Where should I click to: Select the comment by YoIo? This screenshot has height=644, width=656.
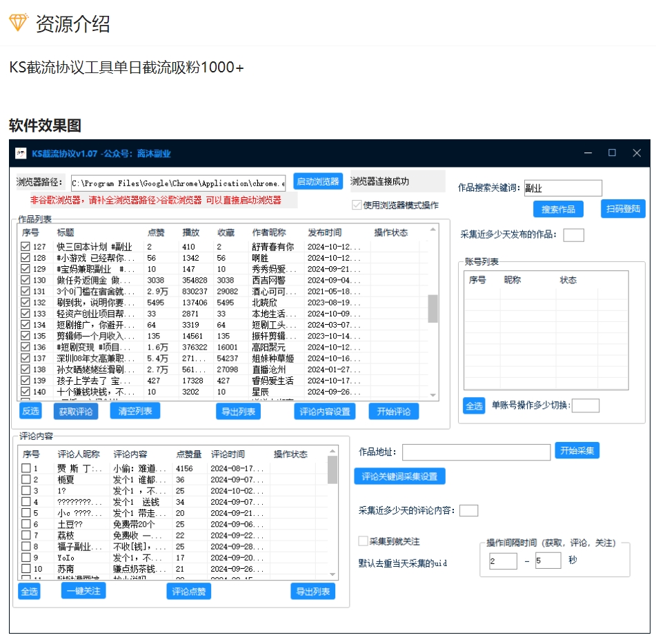pos(66,557)
